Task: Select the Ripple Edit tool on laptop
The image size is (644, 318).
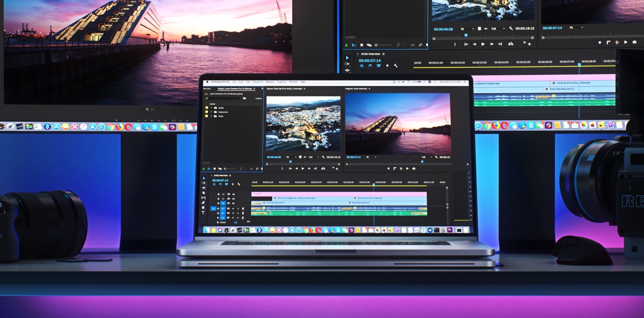Action: (204, 188)
